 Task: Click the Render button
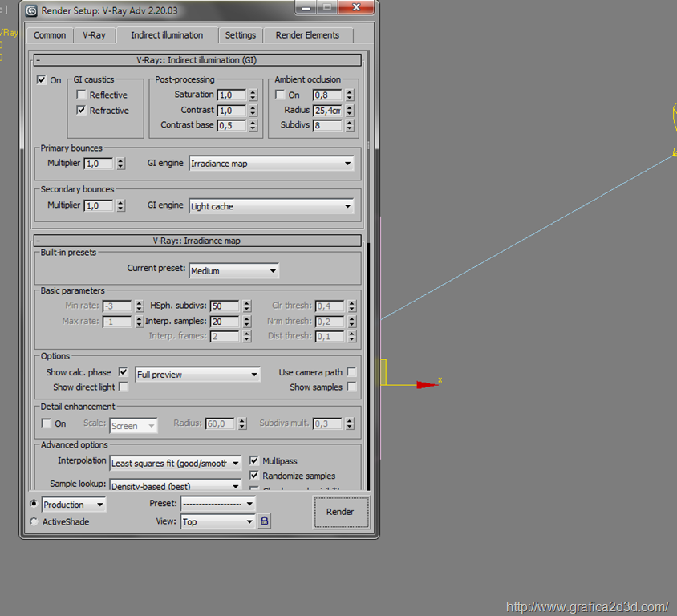pyautogui.click(x=340, y=512)
